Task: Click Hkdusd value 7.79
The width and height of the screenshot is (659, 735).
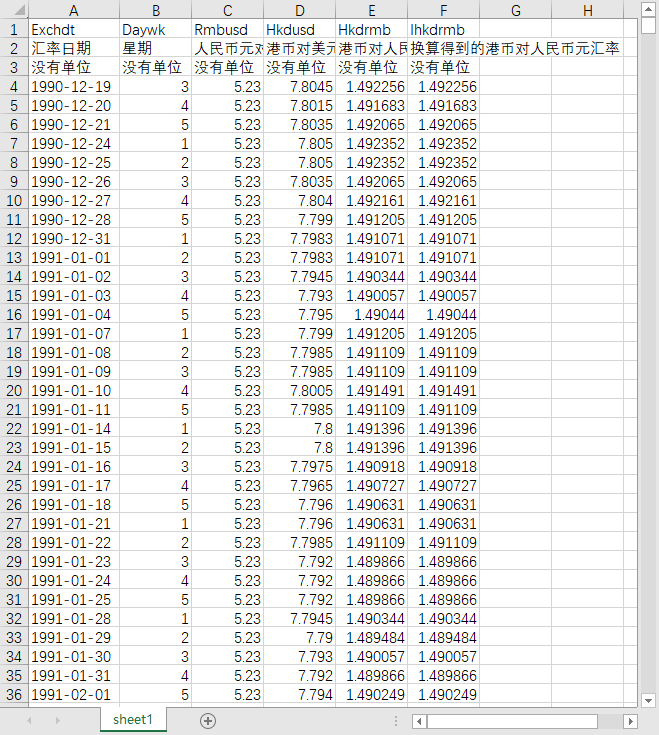Action: [x=300, y=638]
